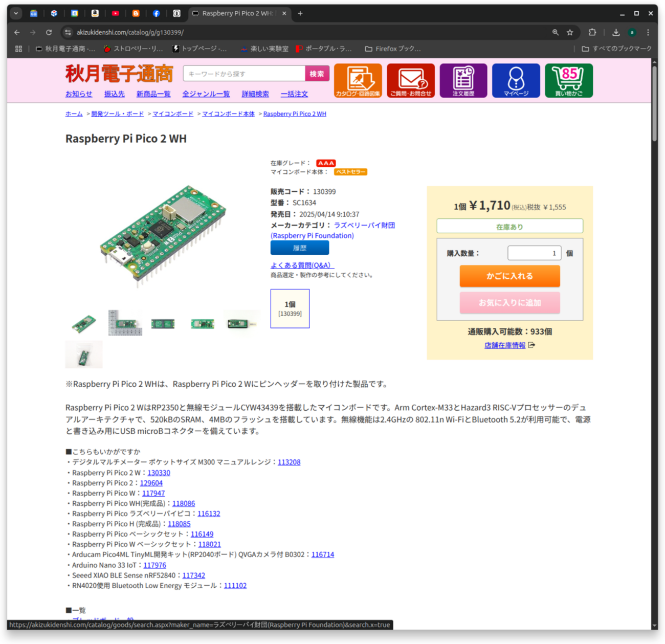
Task: Select the second product thumbnail with ruler
Action: [x=125, y=323]
